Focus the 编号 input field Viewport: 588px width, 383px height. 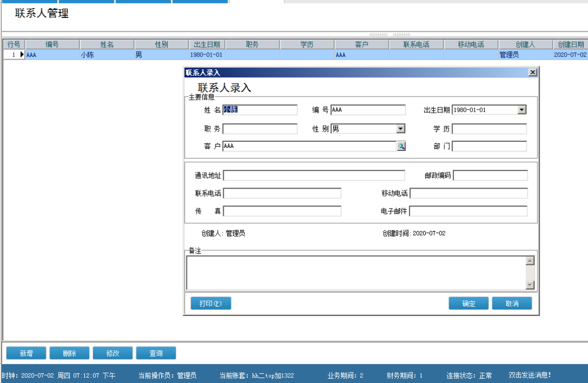tap(368, 110)
